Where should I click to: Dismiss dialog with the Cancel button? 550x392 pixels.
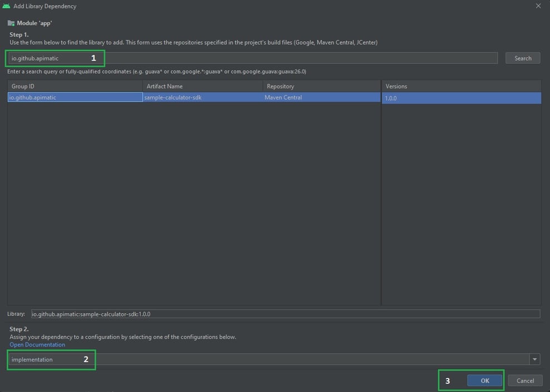524,380
